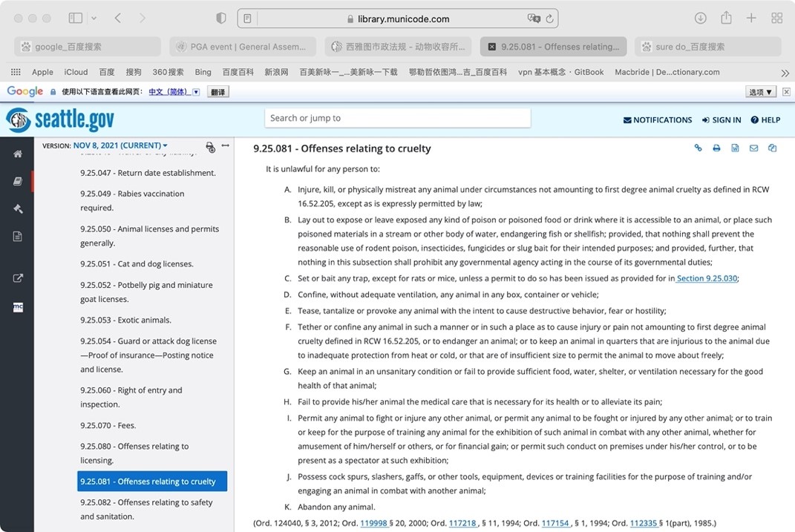This screenshot has width=795, height=532.
Task: Open the version Nov 8, 2021 dropdown
Action: click(120, 145)
